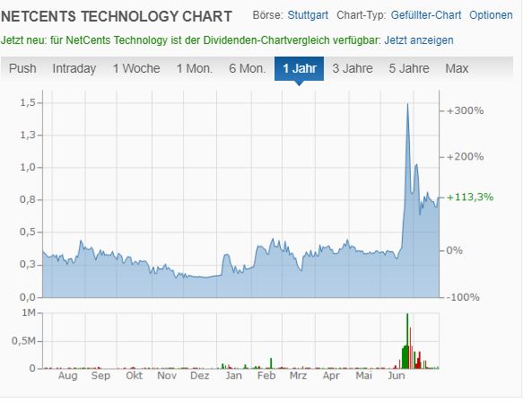
Task: Click the active 1 Jahr tab
Action: (300, 68)
